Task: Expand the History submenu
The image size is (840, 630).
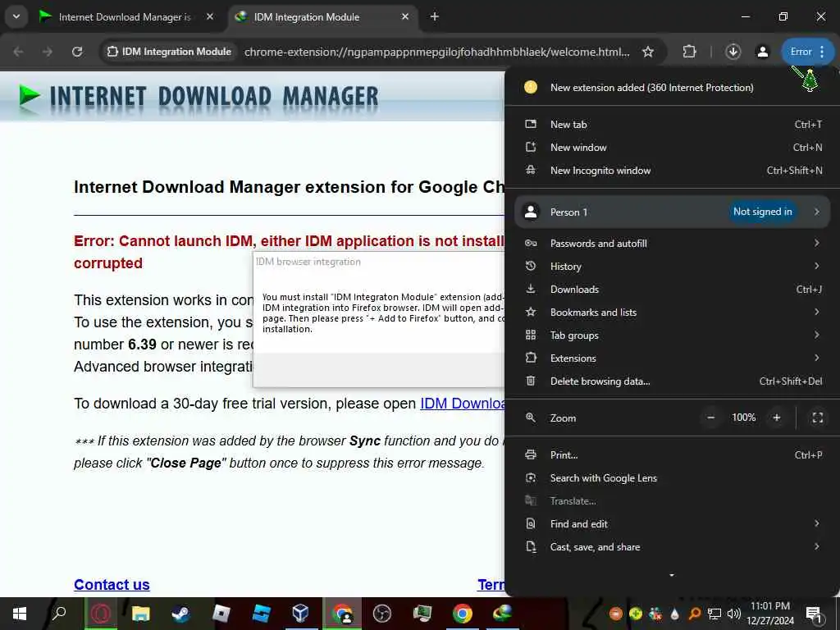Action: [x=673, y=267]
